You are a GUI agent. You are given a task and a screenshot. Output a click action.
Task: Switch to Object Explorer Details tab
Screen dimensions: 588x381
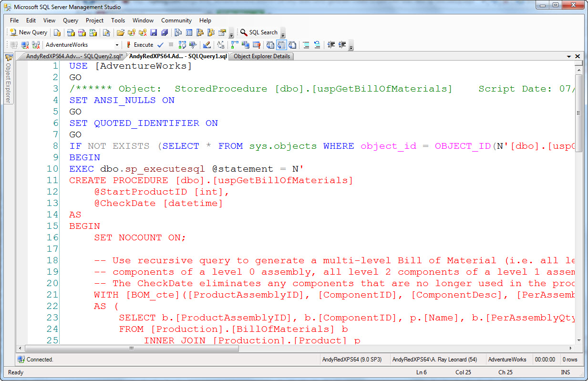click(262, 56)
